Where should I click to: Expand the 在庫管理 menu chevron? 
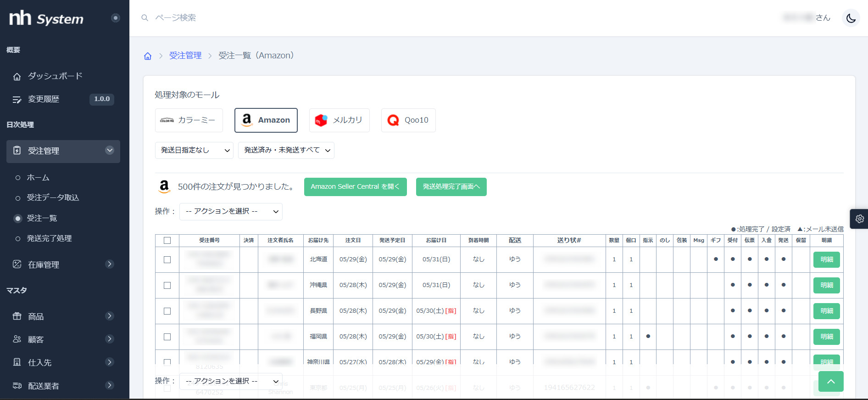pos(110,264)
